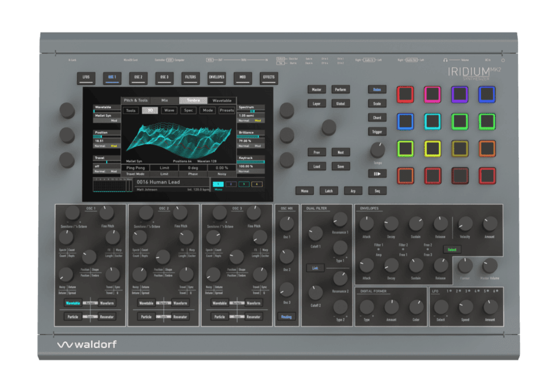
Task: Tap the bright yellow performance pad
Action: (x=432, y=149)
